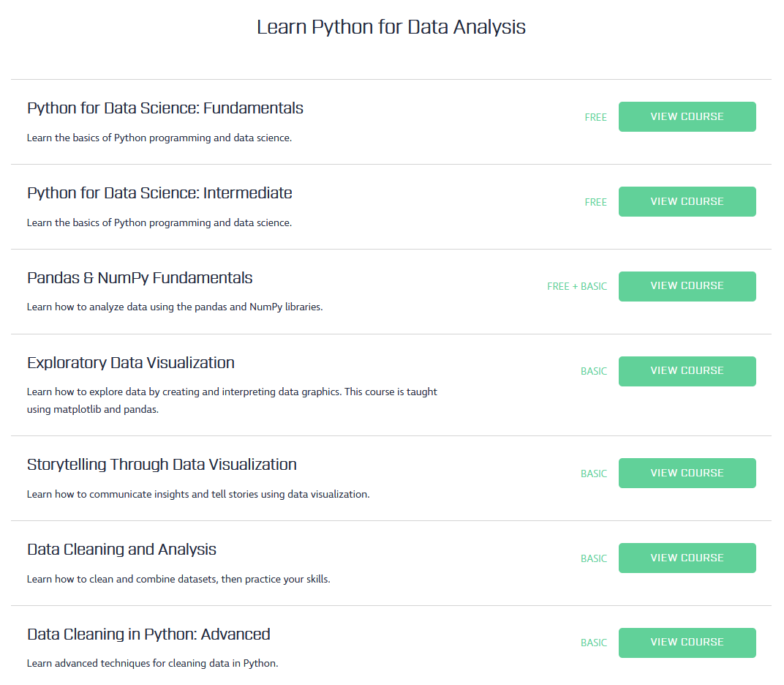Click the Python for Data Science: Fundamentals title

click(x=165, y=108)
